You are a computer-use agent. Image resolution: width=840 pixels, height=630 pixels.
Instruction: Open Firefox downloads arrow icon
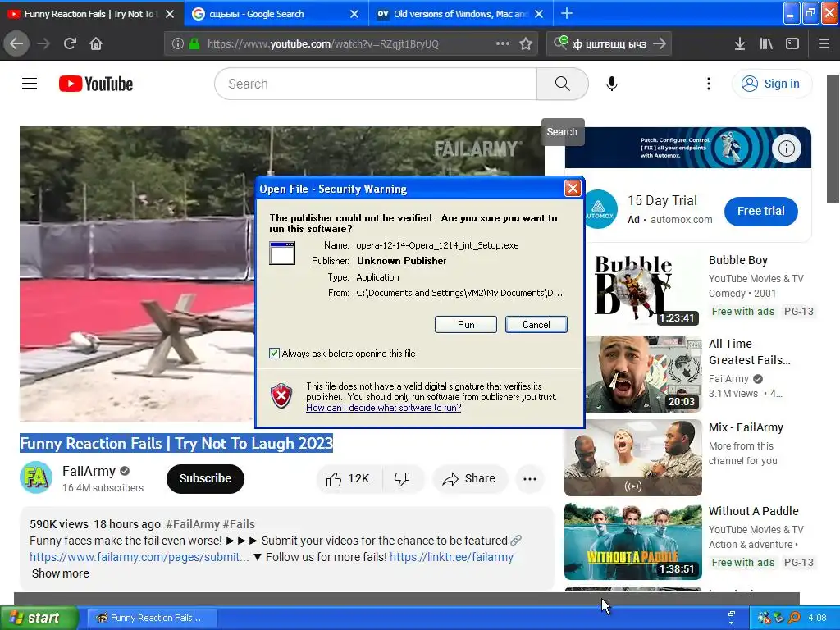point(740,44)
